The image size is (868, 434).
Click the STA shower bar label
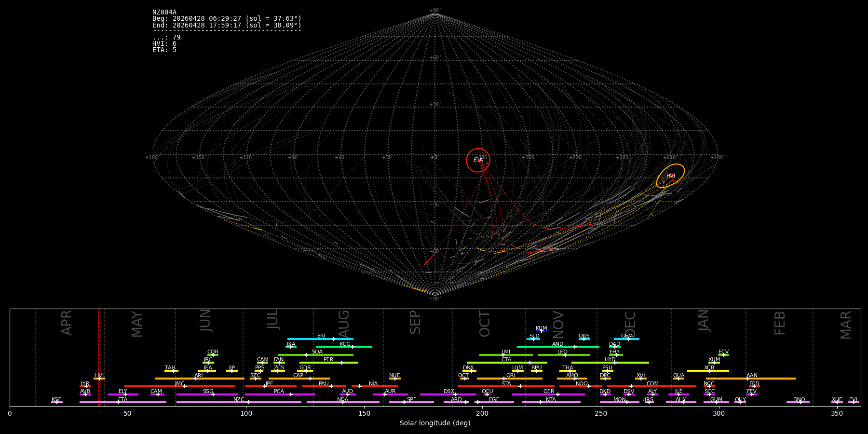tap(506, 384)
